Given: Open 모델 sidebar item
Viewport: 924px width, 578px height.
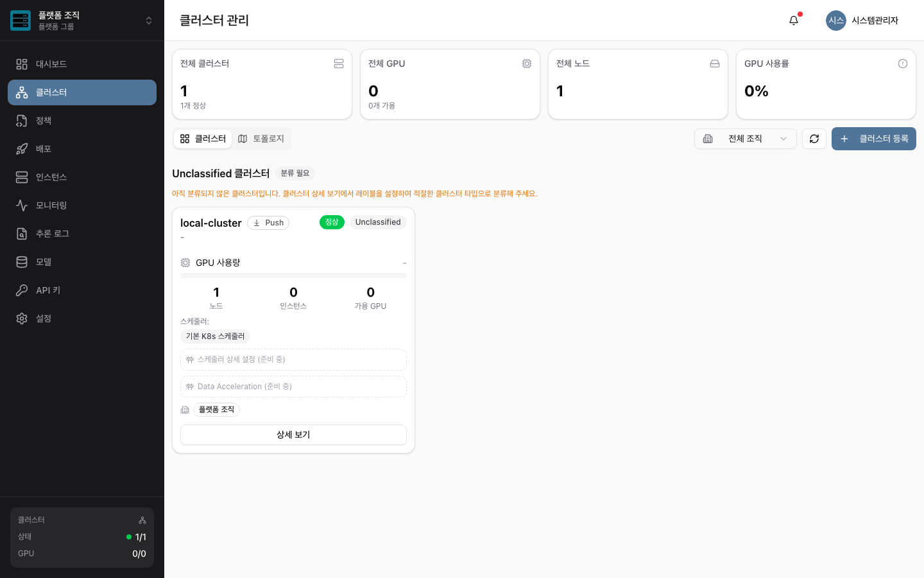Looking at the screenshot, I should 82,262.
